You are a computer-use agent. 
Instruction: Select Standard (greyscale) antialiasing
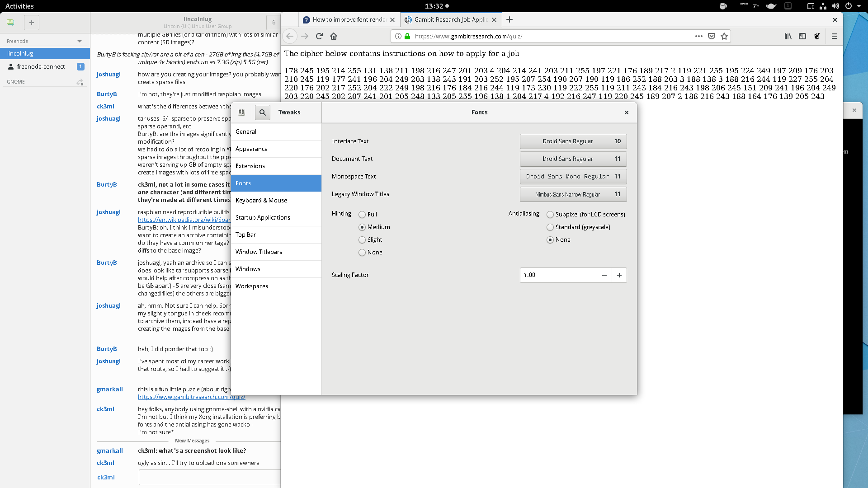tap(550, 227)
